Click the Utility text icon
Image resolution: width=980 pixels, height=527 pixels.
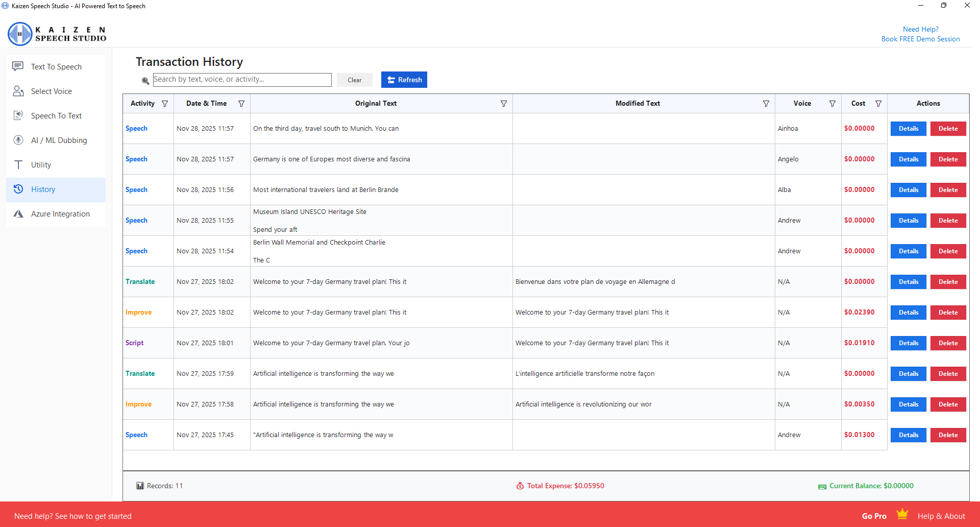coord(18,164)
